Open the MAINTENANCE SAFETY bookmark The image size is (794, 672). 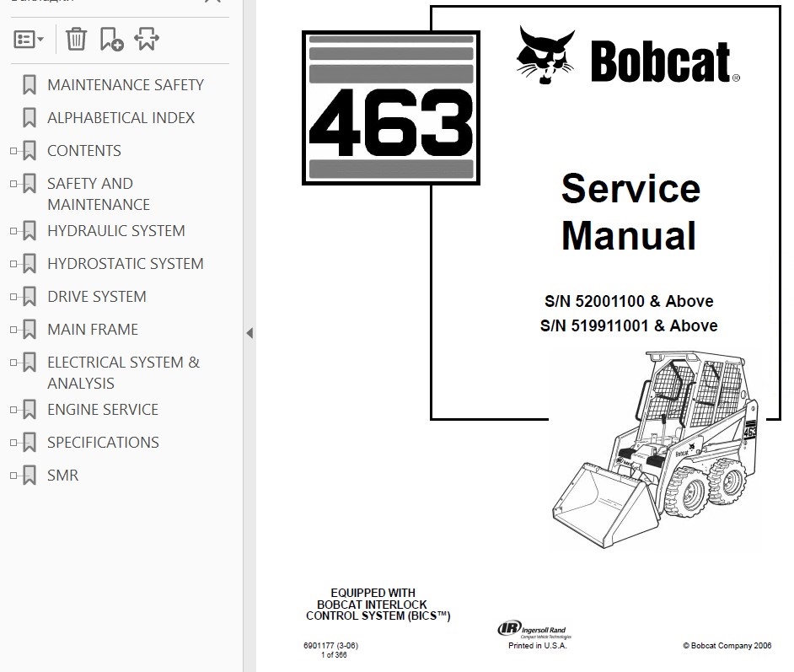coord(125,85)
